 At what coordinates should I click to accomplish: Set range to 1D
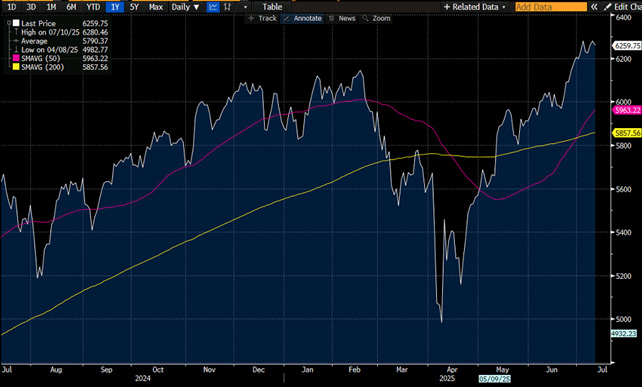pyautogui.click(x=12, y=7)
